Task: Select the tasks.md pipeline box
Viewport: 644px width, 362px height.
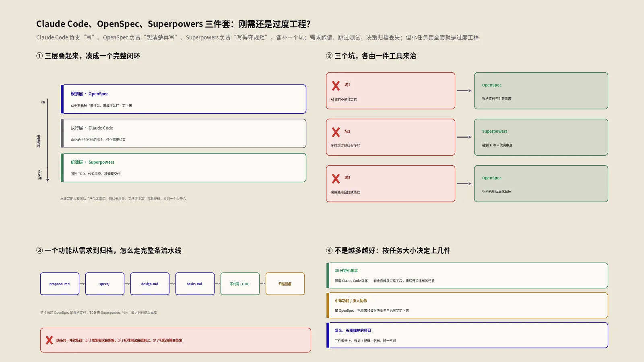Action: click(195, 284)
